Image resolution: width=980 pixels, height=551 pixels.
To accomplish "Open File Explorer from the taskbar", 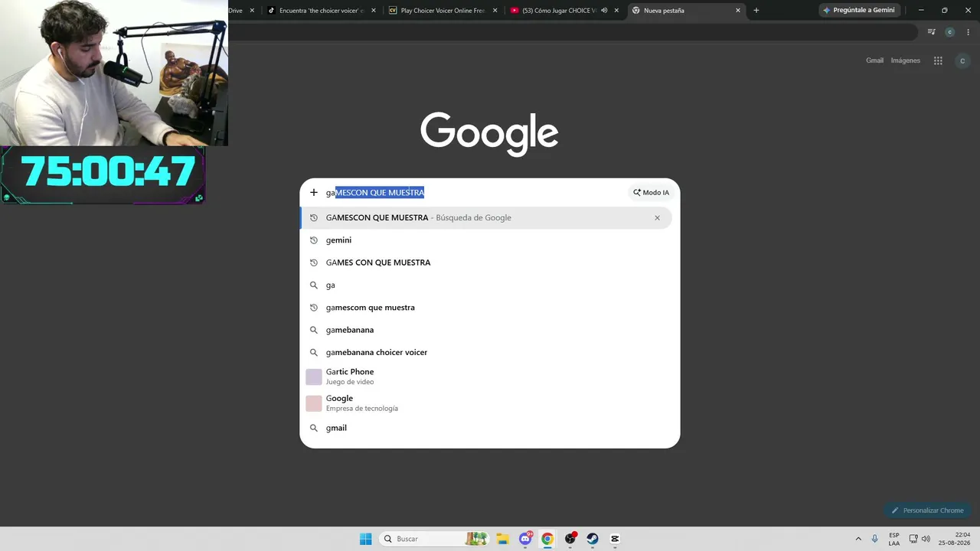I will pyautogui.click(x=502, y=539).
